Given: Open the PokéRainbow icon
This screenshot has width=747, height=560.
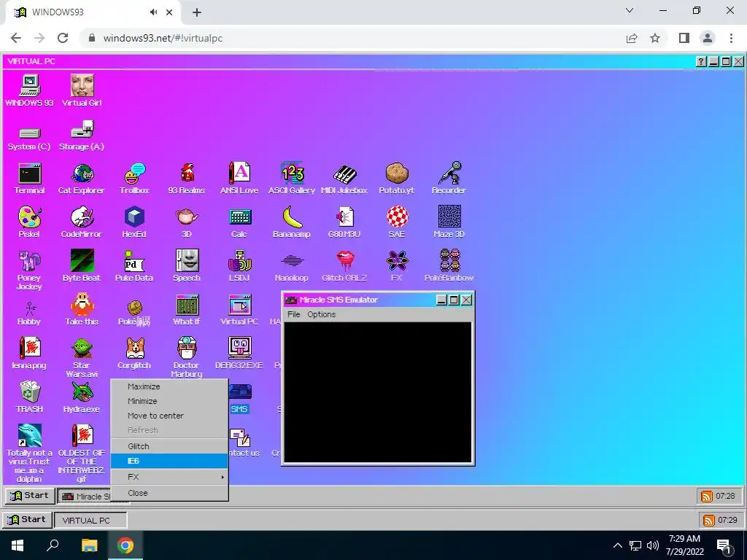Looking at the screenshot, I should (449, 265).
